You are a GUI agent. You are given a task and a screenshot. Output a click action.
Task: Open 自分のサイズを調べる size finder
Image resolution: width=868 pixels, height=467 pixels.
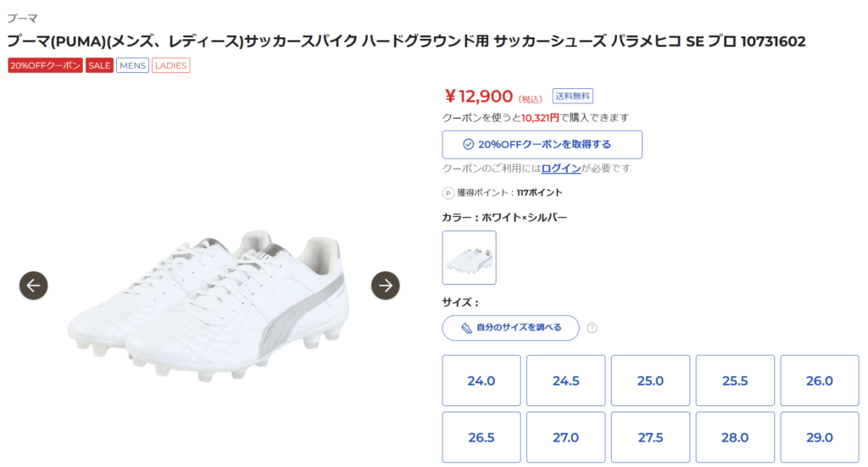tap(511, 328)
